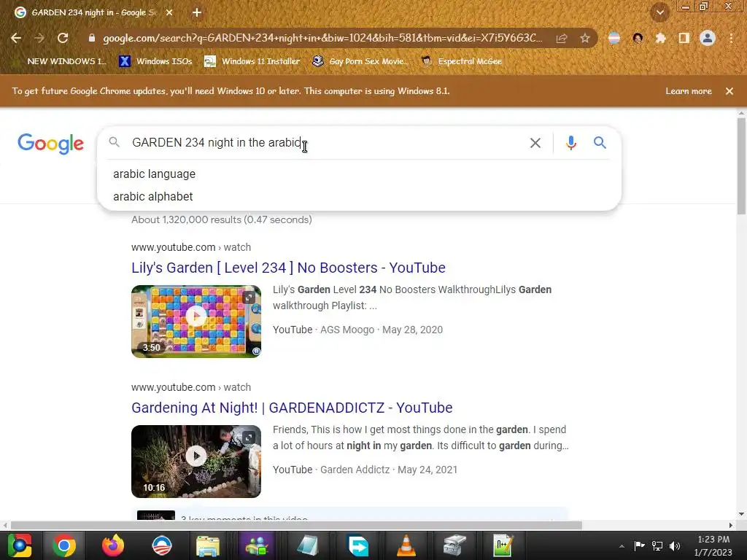Image resolution: width=747 pixels, height=560 pixels.
Task: Open network status icon in tray
Action: [x=657, y=545]
